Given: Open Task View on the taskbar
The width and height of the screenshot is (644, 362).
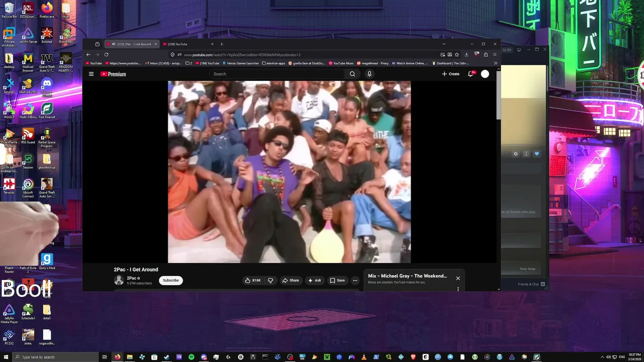Looking at the screenshot, I should (x=105, y=357).
